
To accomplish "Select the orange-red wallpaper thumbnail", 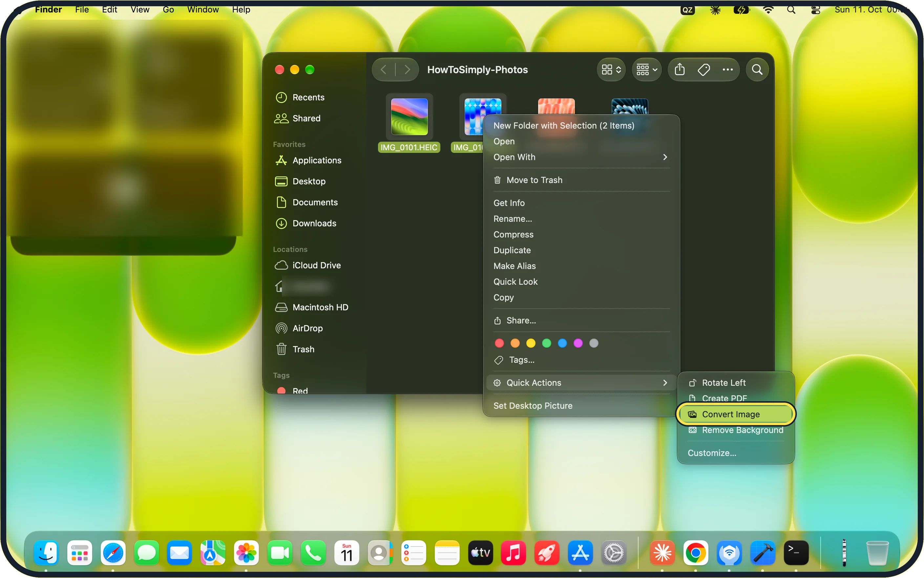I will click(x=556, y=106).
